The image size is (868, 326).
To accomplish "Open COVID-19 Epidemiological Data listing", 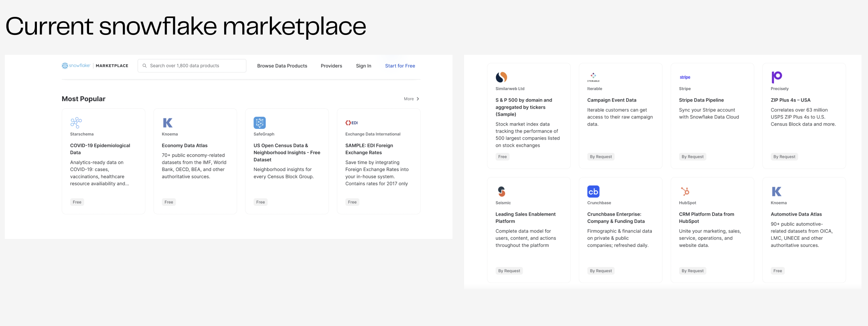I will click(100, 149).
